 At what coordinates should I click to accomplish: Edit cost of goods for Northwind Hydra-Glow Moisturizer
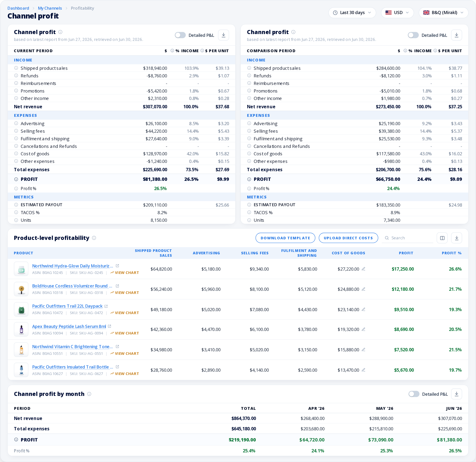(363, 269)
